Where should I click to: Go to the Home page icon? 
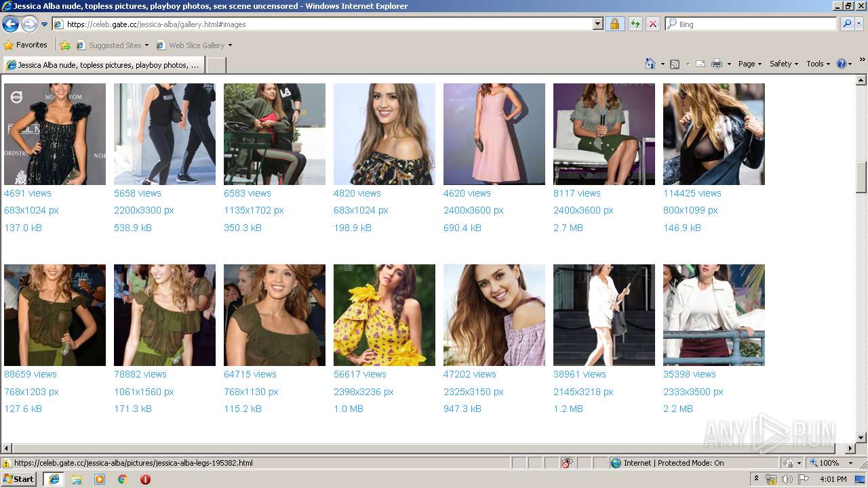coord(650,64)
